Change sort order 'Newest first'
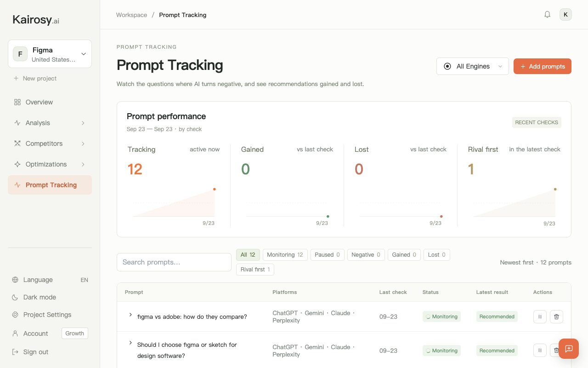Viewport: 588px width, 368px height. click(x=517, y=262)
